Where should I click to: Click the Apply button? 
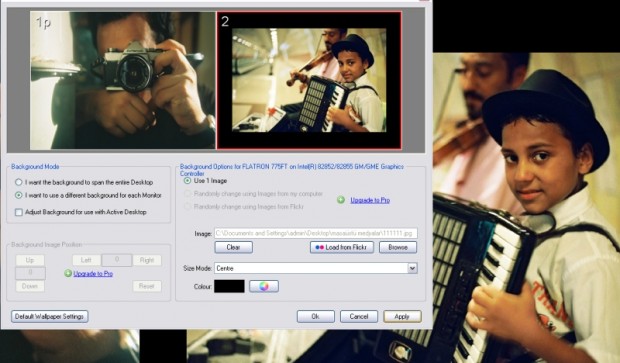(x=402, y=316)
